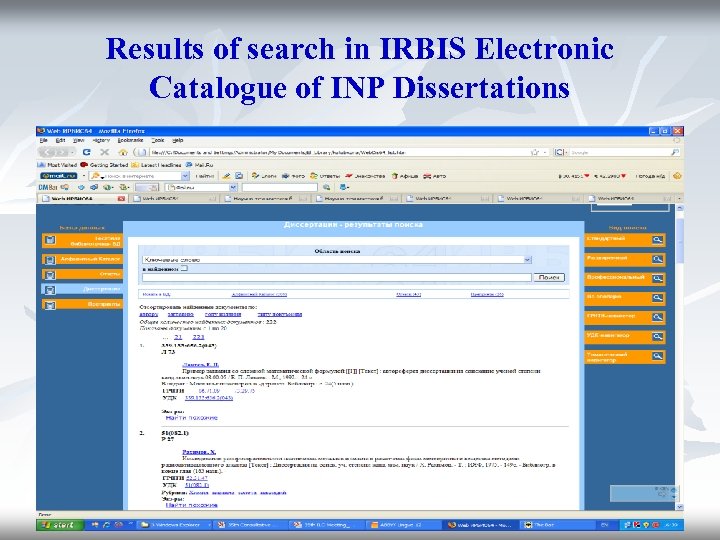Open author link of first result
The width and height of the screenshot is (720, 540).
200,365
